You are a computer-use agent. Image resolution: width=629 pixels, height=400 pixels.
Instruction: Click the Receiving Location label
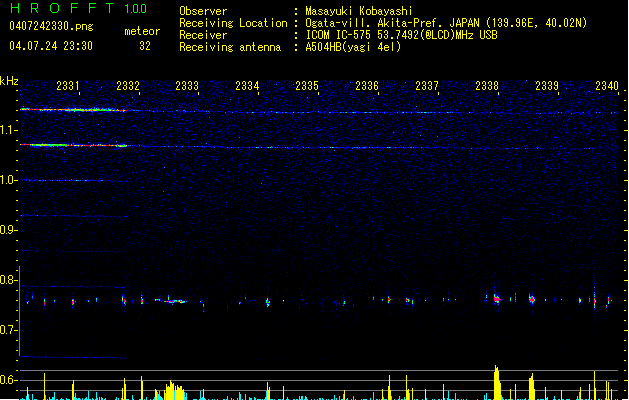coord(233,23)
